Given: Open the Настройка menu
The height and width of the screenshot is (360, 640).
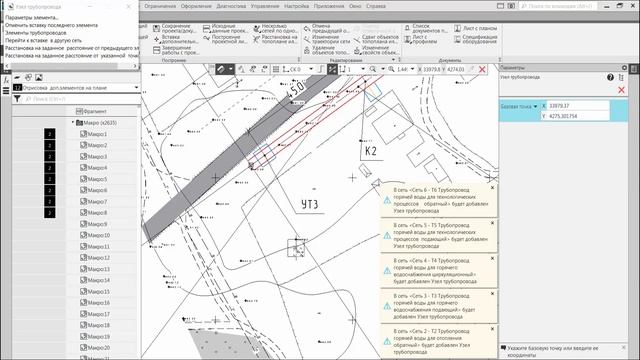Looking at the screenshot, I should [x=297, y=6].
